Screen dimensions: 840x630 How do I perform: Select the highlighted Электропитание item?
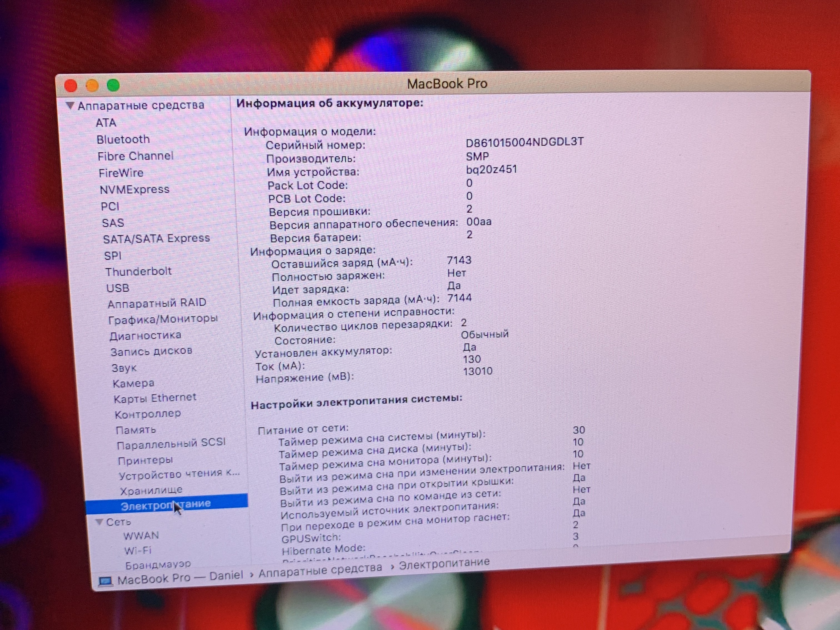(x=166, y=506)
